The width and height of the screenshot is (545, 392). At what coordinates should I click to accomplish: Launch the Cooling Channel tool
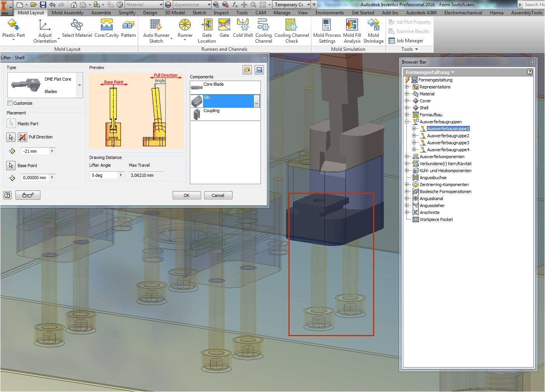263,30
